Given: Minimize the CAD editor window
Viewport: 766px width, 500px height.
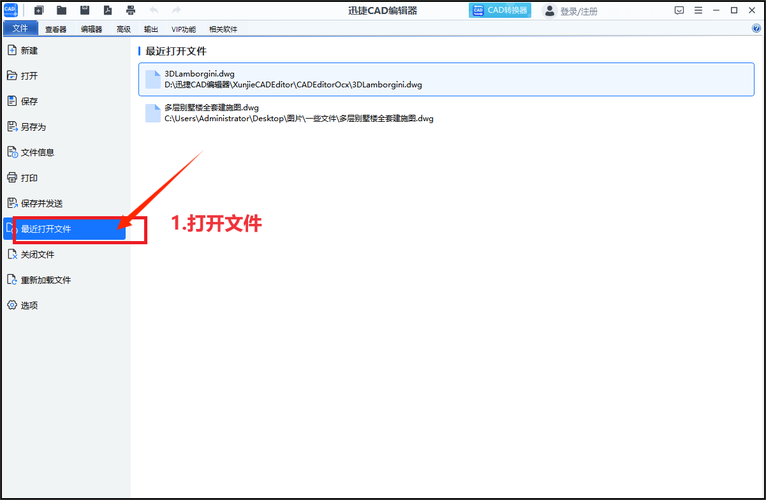Looking at the screenshot, I should point(716,10).
